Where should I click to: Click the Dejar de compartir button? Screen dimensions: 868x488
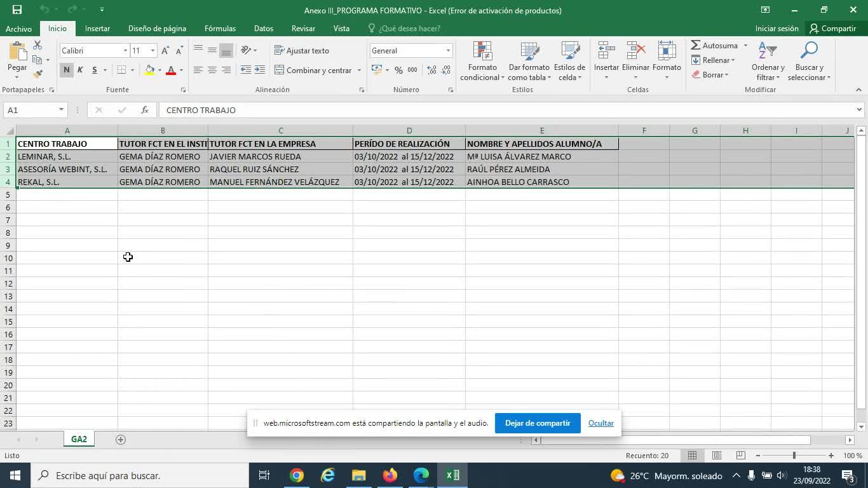click(538, 423)
